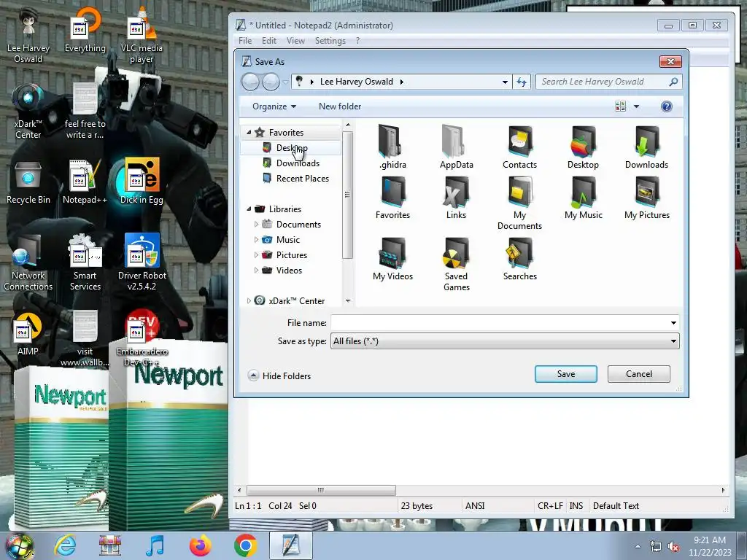Open the address bar path dropdown
This screenshot has height=560, width=747.
tap(505, 82)
